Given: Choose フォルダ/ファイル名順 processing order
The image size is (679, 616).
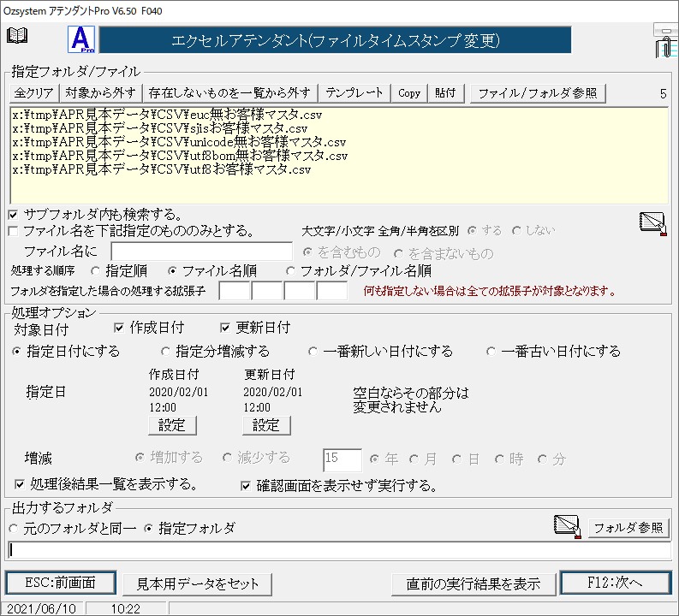Looking at the screenshot, I should coord(290,271).
